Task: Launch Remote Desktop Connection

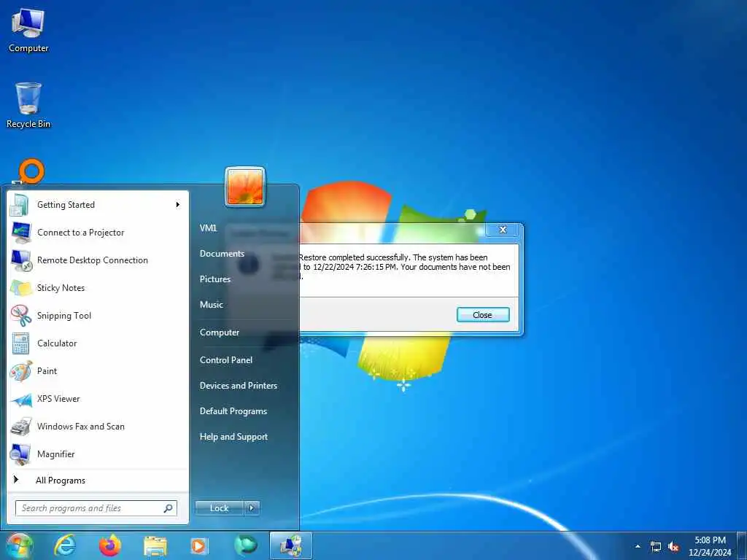Action: point(98,260)
